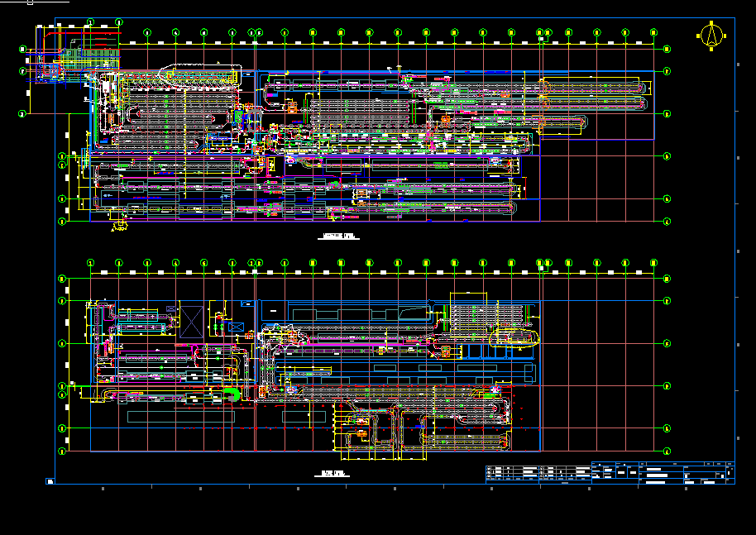Click the yellow north arrow symbol
This screenshot has width=756, height=535.
click(711, 36)
